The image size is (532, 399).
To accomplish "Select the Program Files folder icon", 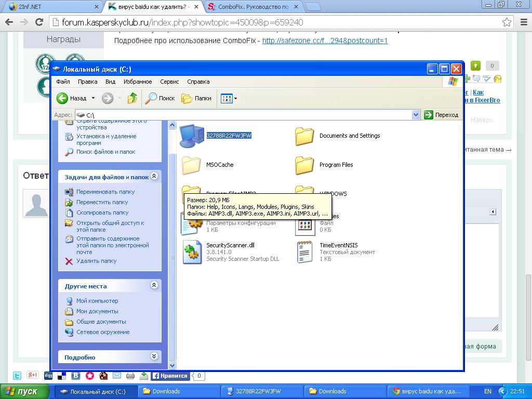I will 304,165.
